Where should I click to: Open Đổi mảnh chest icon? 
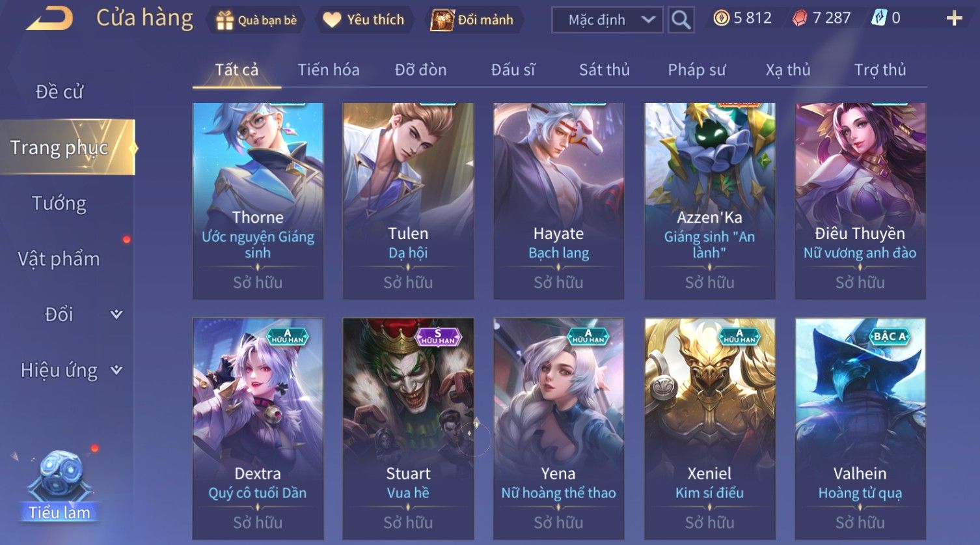tap(442, 20)
